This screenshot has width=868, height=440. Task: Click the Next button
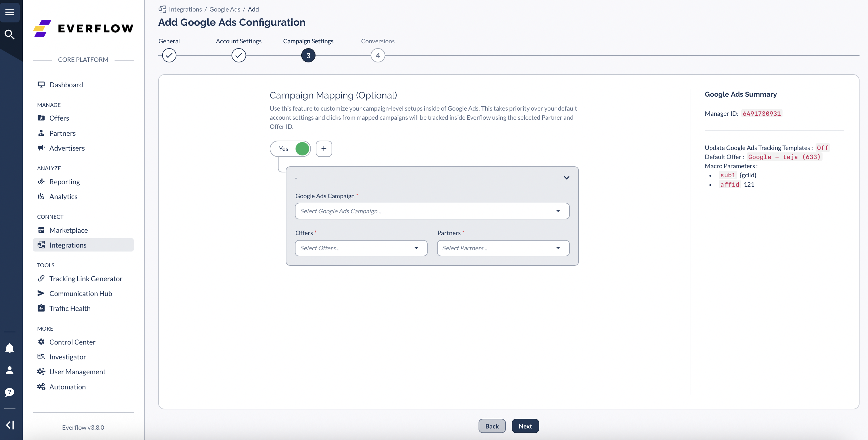525,426
